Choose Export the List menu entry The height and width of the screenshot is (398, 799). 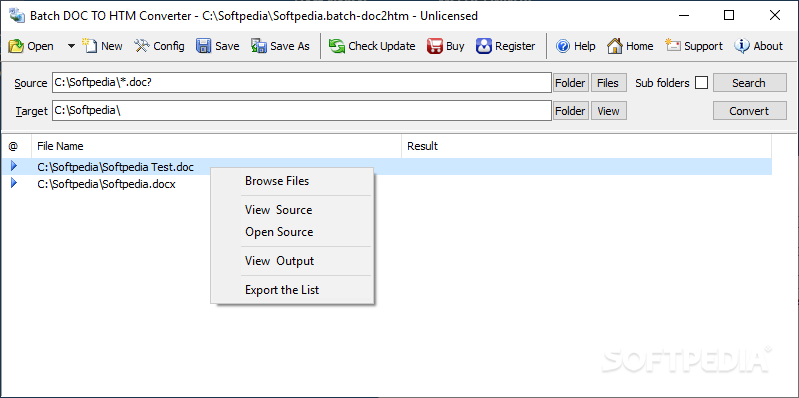click(x=292, y=290)
